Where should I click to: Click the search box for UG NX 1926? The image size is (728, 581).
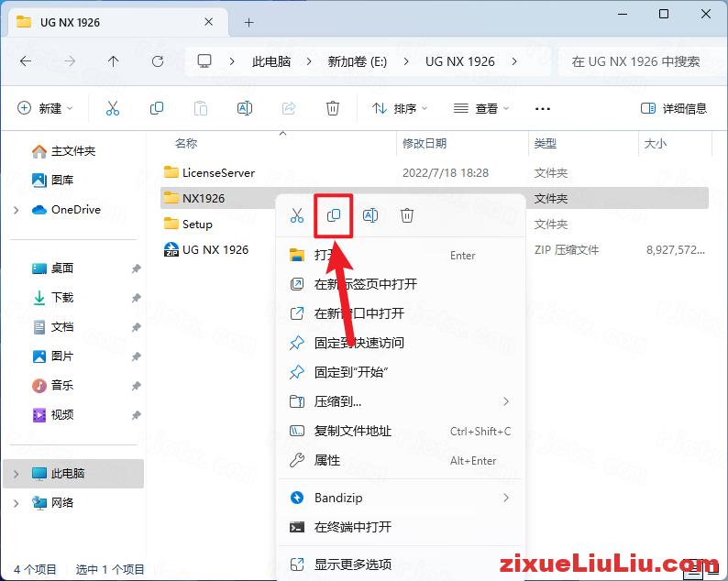click(641, 61)
